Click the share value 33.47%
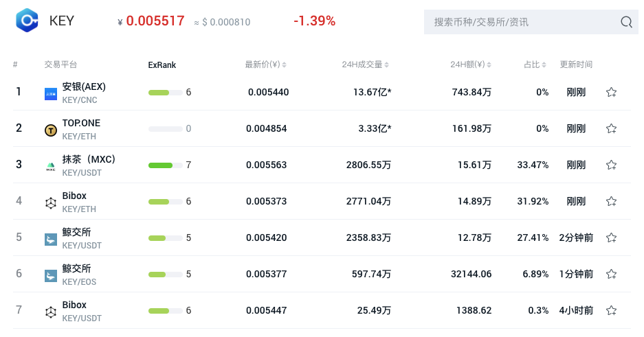 (x=533, y=165)
